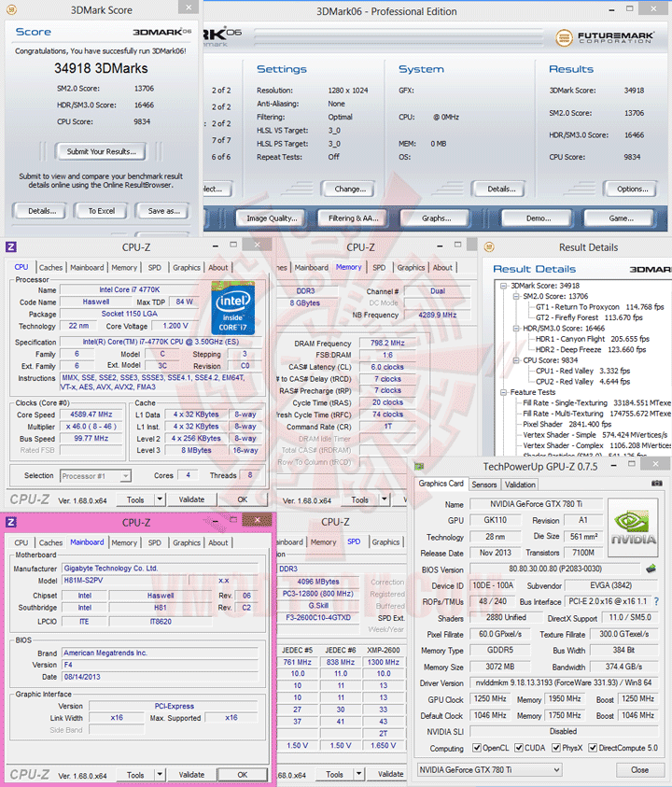The height and width of the screenshot is (787, 672).
Task: Click the GPU-Z camera screenshot icon
Action: point(656,484)
